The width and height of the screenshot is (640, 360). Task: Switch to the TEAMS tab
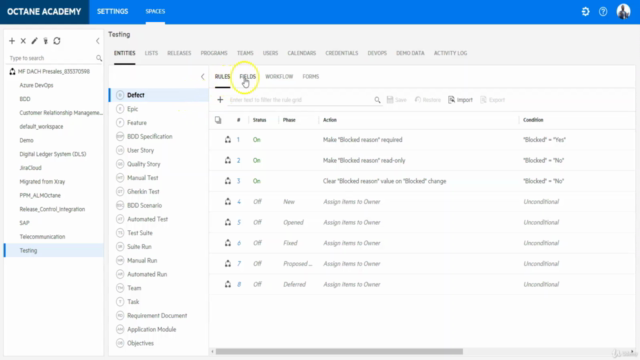245,53
